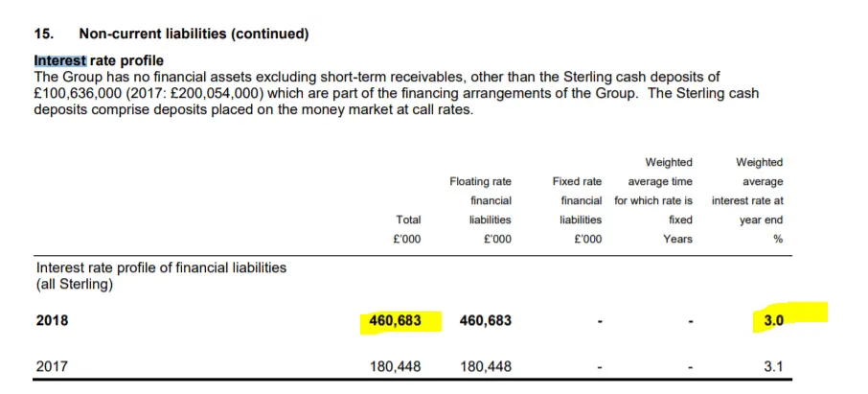868x394 pixels.
Task: Click the yellow-highlighted 3.0 interest rate
Action: [773, 320]
